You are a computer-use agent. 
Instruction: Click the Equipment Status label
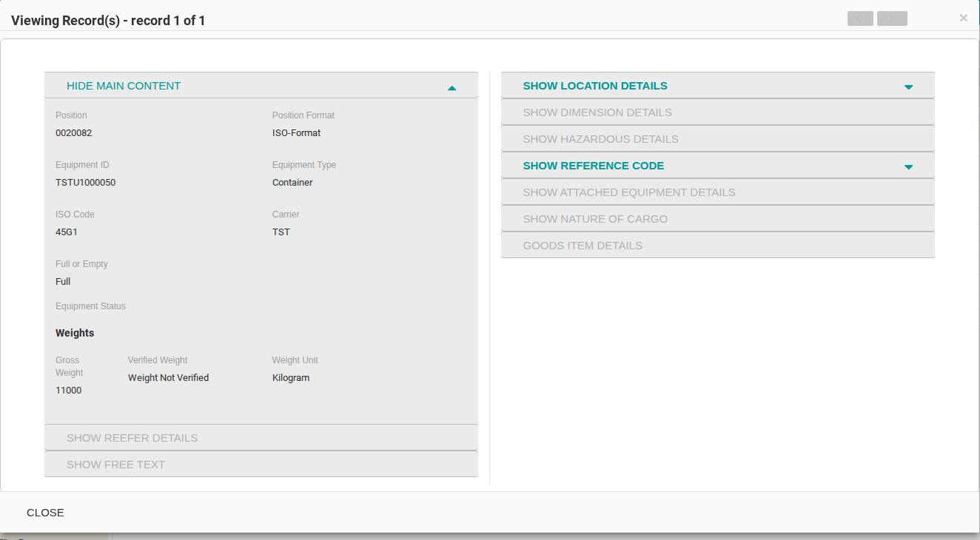tap(91, 306)
